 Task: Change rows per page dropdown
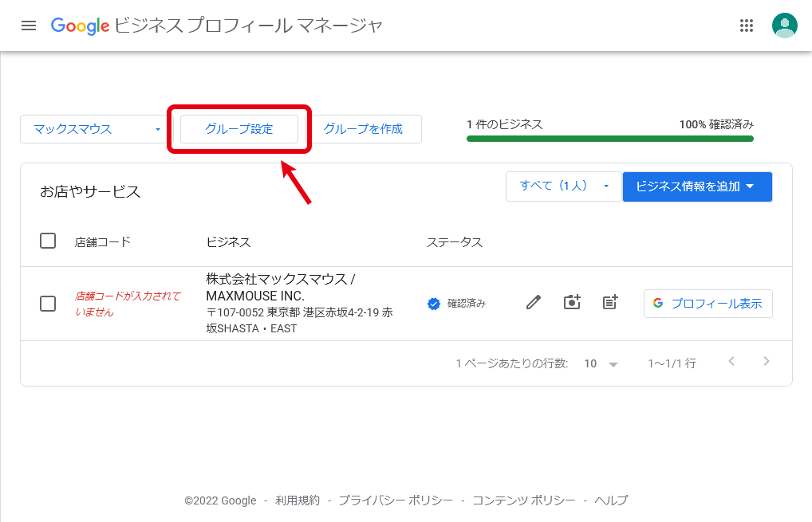pos(601,363)
